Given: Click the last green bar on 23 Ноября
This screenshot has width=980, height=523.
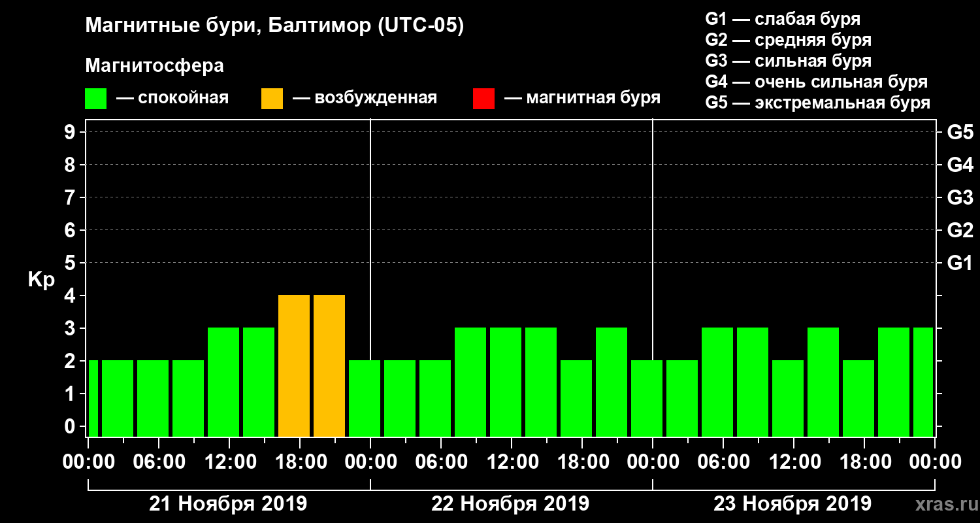Looking at the screenshot, I should pos(923,382).
